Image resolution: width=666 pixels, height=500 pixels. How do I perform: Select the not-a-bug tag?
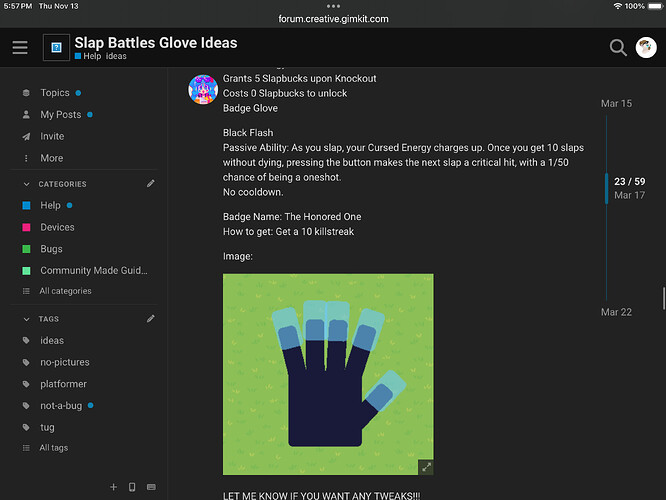pyautogui.click(x=61, y=405)
